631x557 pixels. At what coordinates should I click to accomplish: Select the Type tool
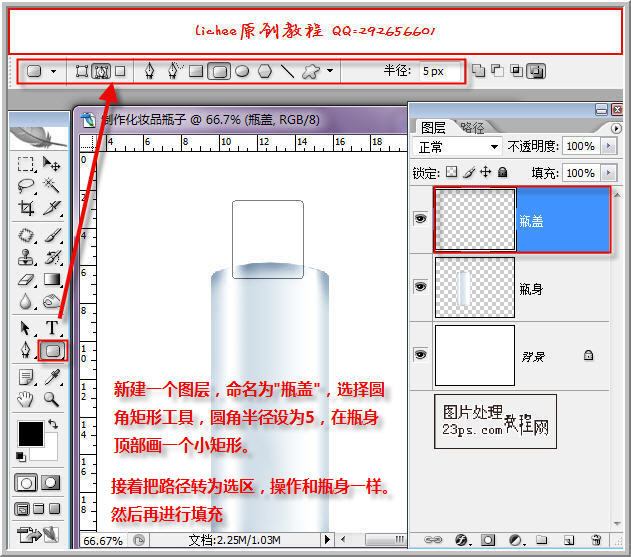tap(51, 328)
